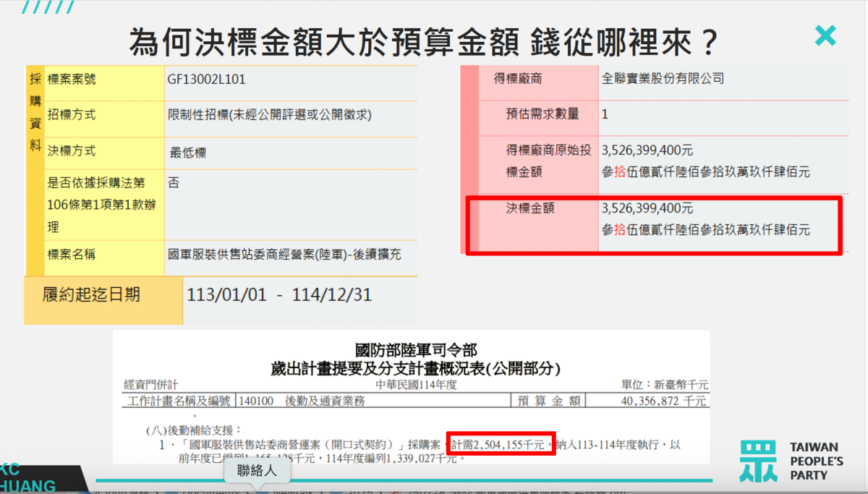Click the 國軍服裝供售站委商經營案(陸軍)-後續擴充 value
The height and width of the screenshot is (494, 868).
(x=284, y=255)
